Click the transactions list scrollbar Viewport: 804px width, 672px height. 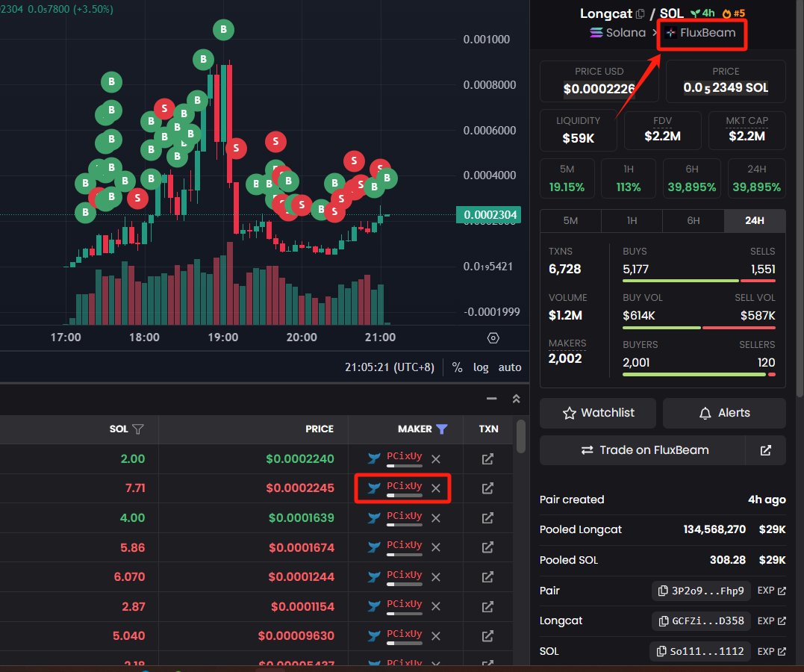(521, 437)
